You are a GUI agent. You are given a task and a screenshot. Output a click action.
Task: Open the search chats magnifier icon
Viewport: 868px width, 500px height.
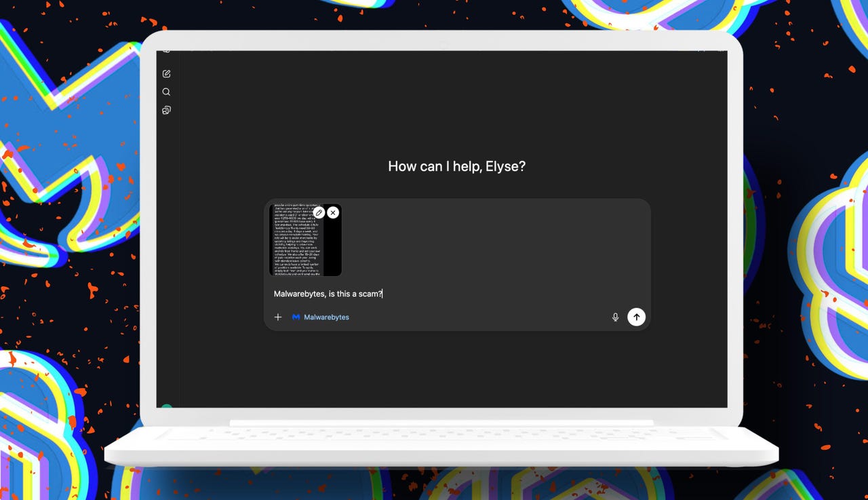[166, 92]
